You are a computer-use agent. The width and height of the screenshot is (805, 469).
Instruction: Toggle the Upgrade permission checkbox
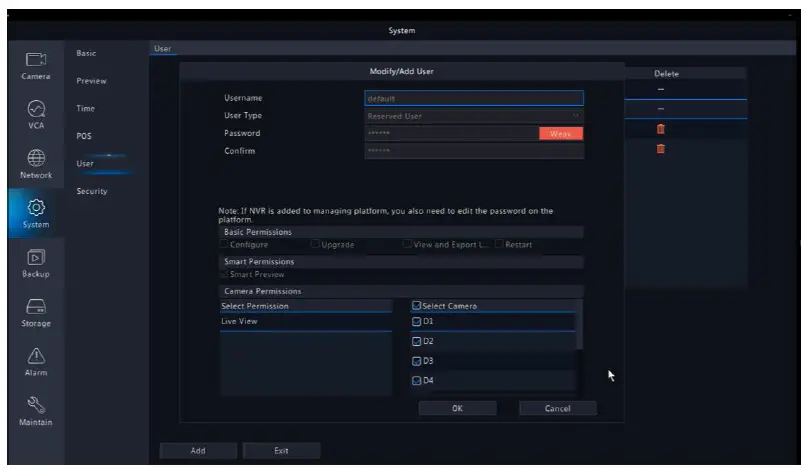tap(315, 244)
